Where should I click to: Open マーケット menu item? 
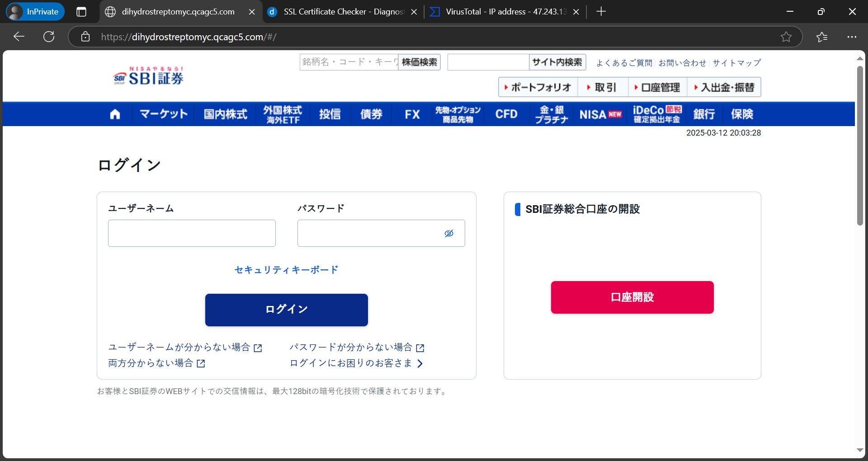164,114
